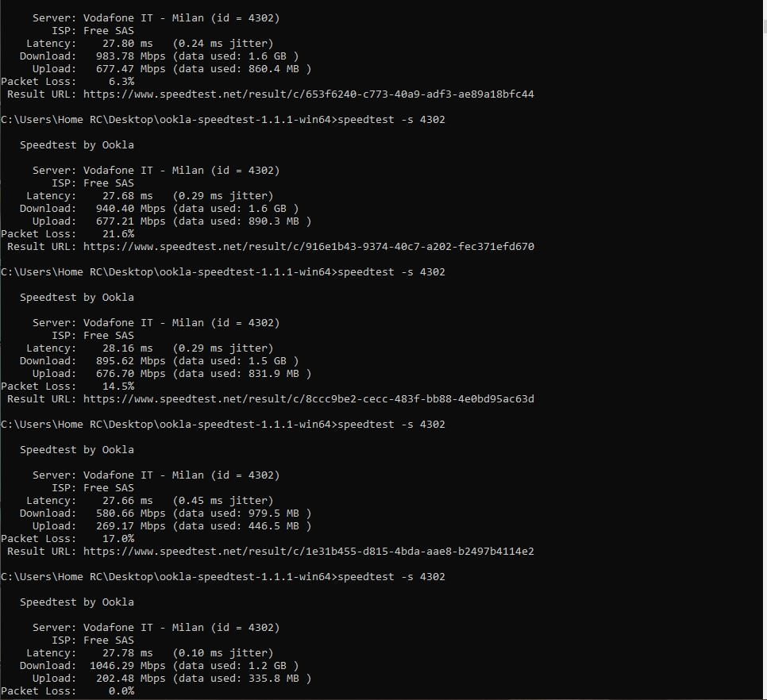Follow the result URL ending in b2497b4114e2
The width and height of the screenshot is (767, 700).
[308, 552]
